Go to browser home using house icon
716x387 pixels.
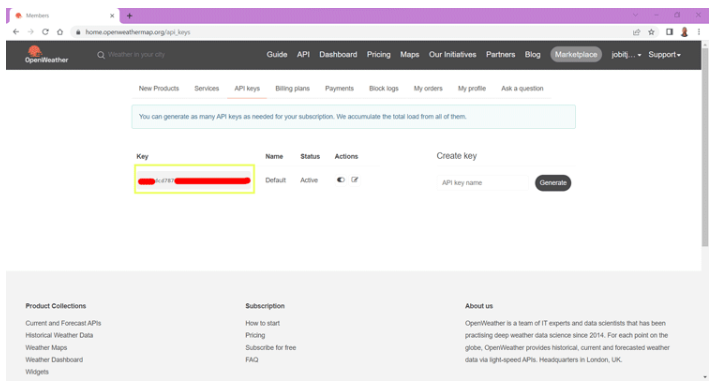click(x=60, y=32)
